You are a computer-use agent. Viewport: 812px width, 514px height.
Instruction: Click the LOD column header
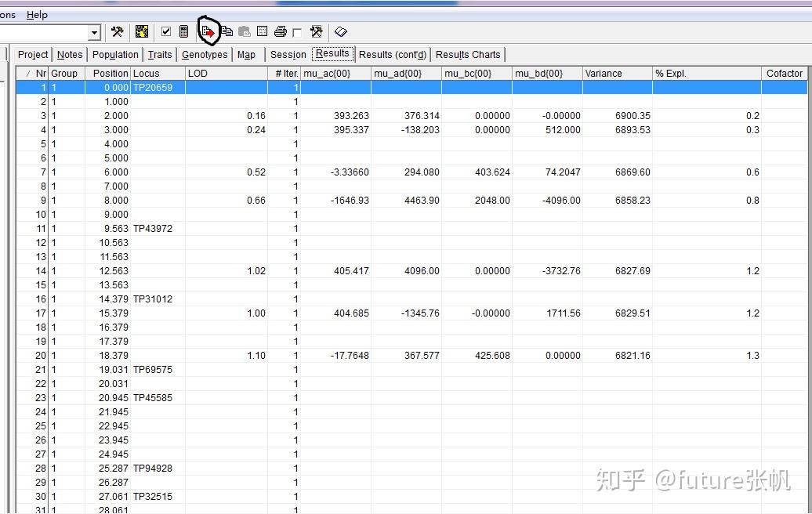point(227,74)
